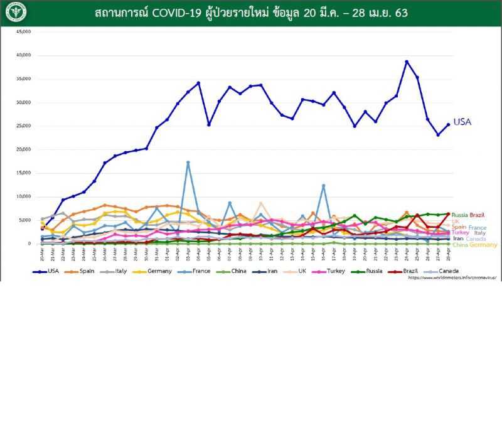Click the Brazil legend entry
The height and width of the screenshot is (448, 502).
tap(403, 271)
